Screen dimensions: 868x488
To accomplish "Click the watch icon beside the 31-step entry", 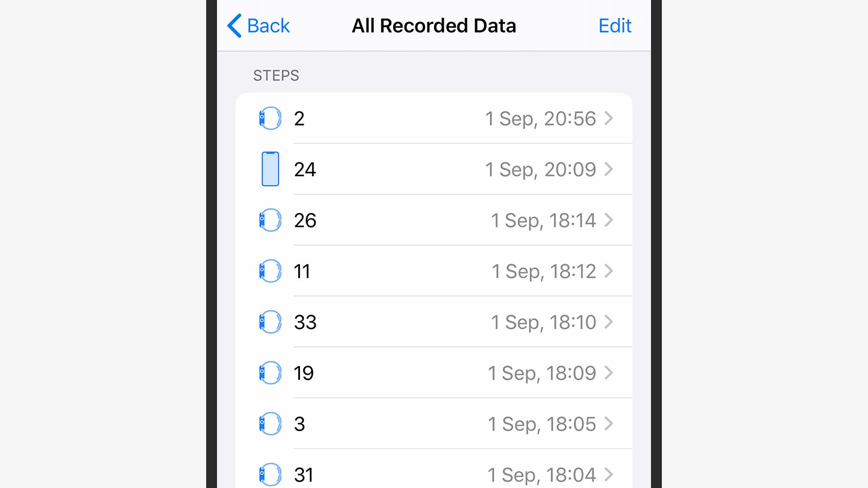I will [x=270, y=474].
